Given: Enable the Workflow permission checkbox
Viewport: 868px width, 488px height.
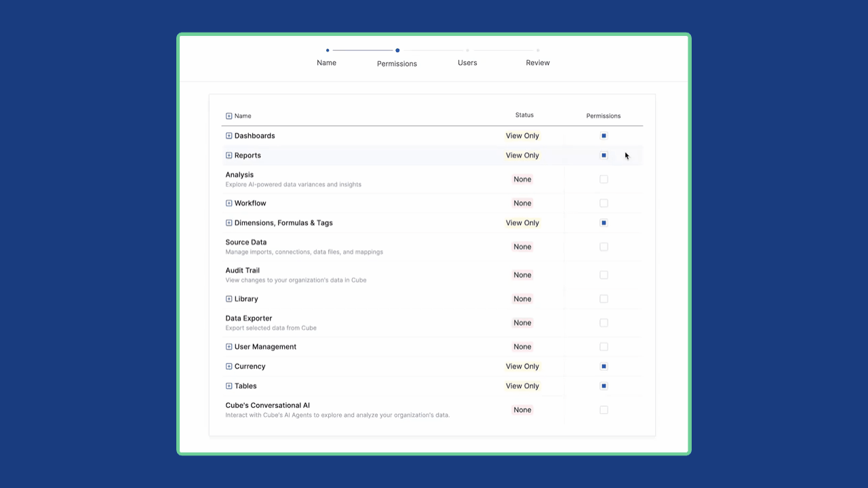Looking at the screenshot, I should (604, 203).
